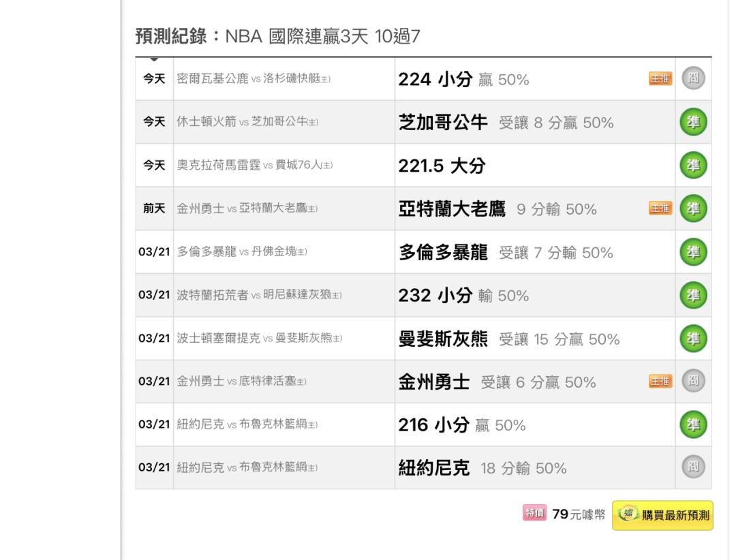
Task: Click the 金州勇士 受讓 6 分 prediction text
Action: (x=497, y=382)
